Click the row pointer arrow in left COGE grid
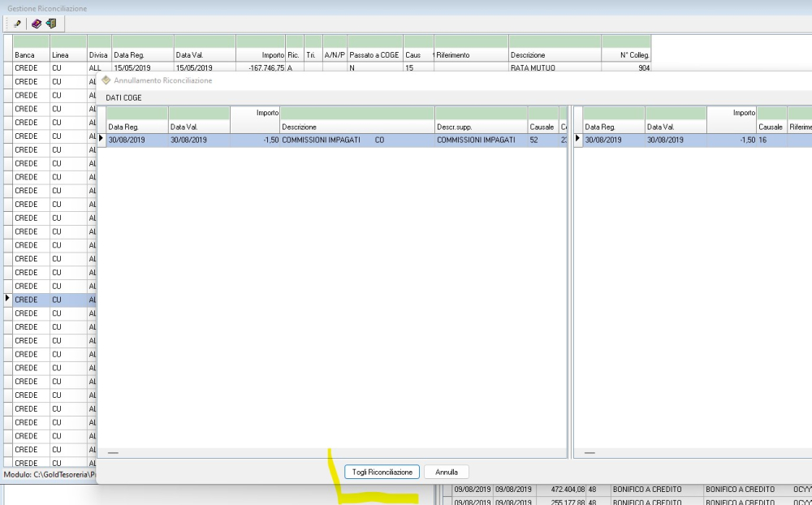The image size is (812, 505). (101, 140)
